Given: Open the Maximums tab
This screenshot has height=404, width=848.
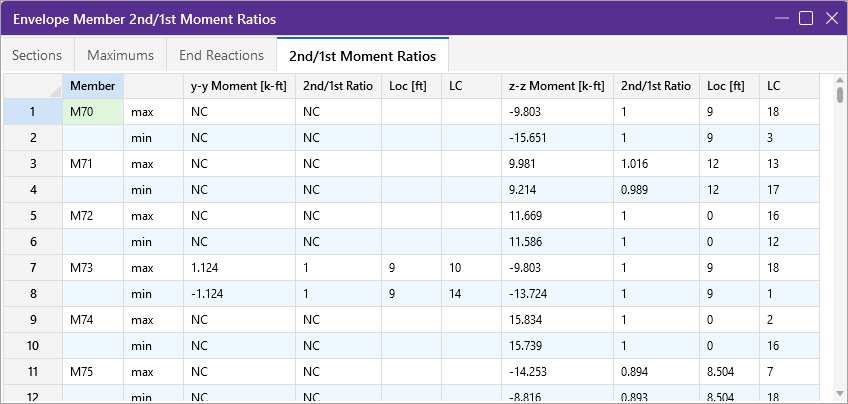Looking at the screenshot, I should click(x=120, y=55).
